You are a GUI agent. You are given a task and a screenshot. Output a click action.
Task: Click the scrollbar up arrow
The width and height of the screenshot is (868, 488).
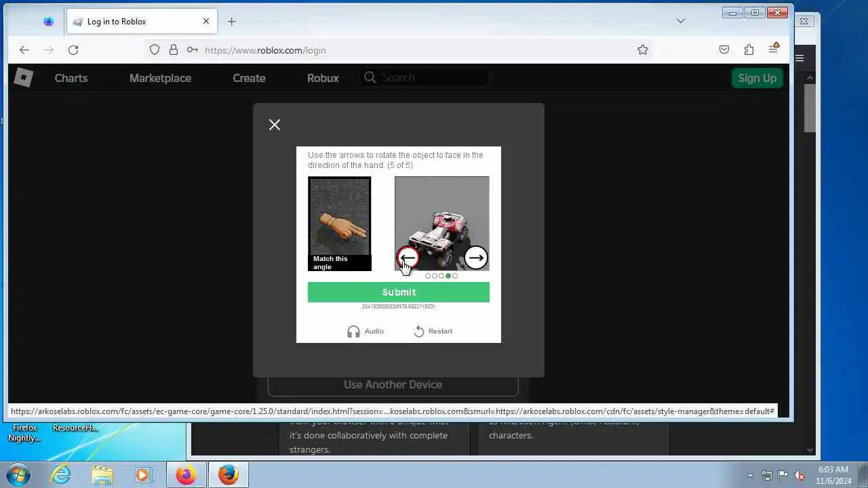[810, 78]
